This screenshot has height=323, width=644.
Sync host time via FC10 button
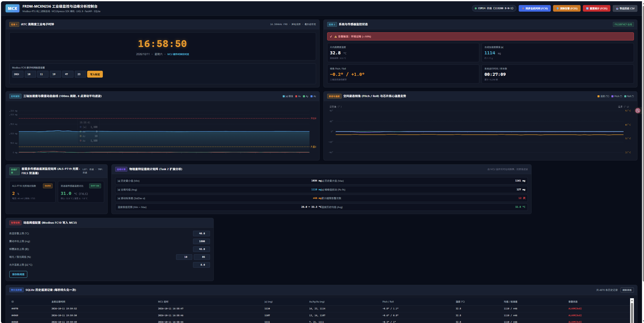[535, 8]
